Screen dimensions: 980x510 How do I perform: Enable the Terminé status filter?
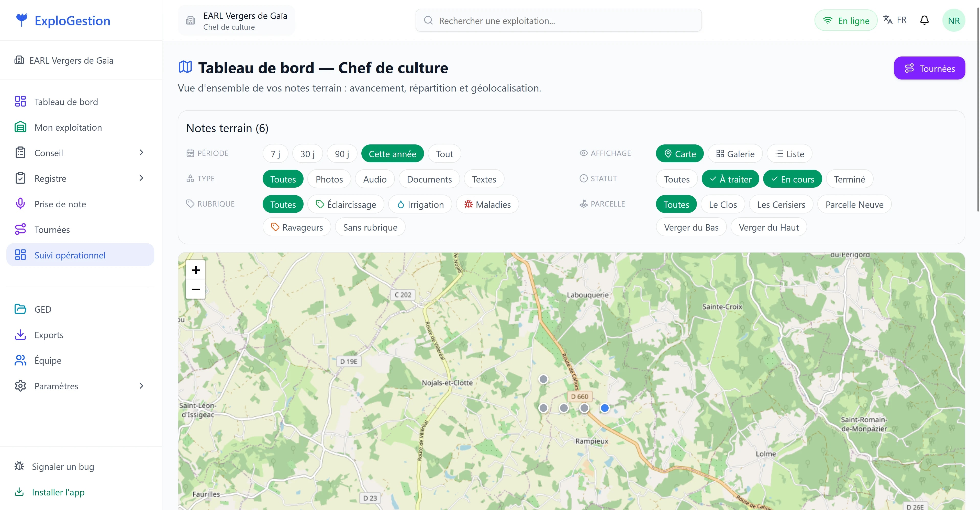(850, 179)
